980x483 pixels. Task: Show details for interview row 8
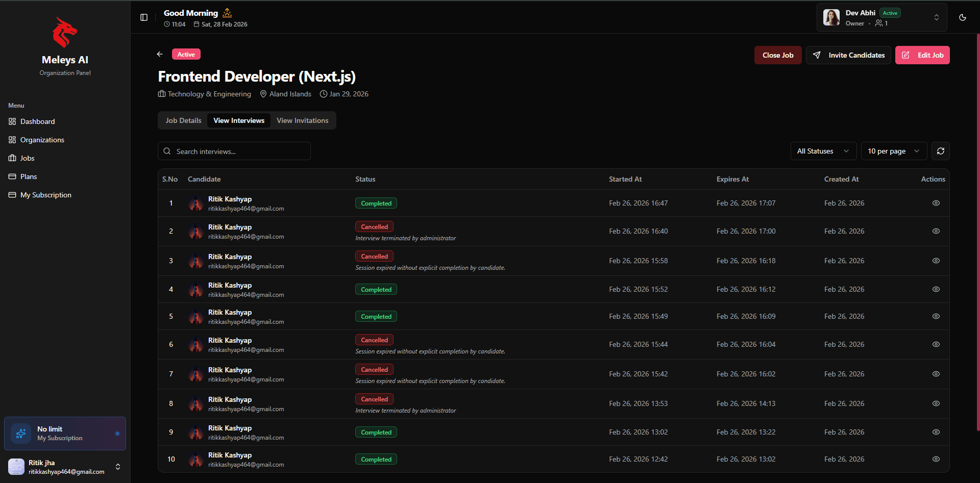click(936, 403)
